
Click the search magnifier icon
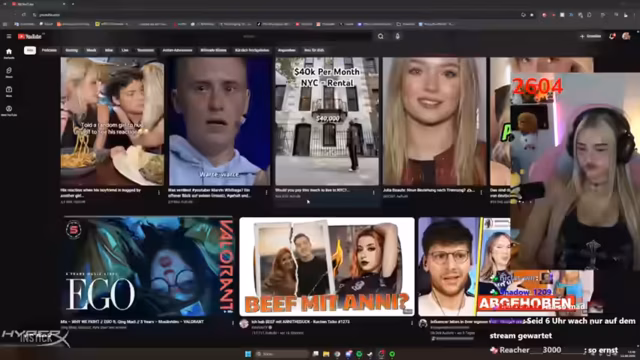click(x=380, y=36)
